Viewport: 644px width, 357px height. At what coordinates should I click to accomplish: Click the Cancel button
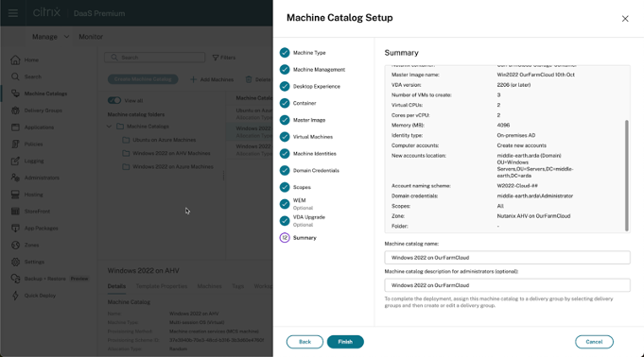point(594,342)
